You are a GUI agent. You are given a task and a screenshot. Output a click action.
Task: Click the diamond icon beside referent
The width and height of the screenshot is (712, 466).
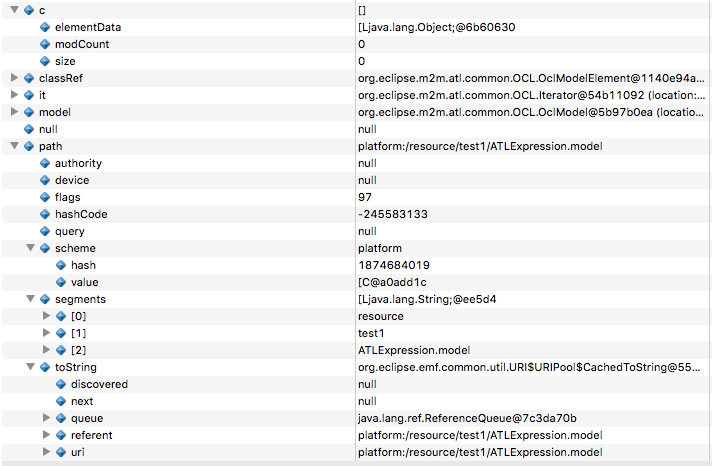[x=61, y=435]
